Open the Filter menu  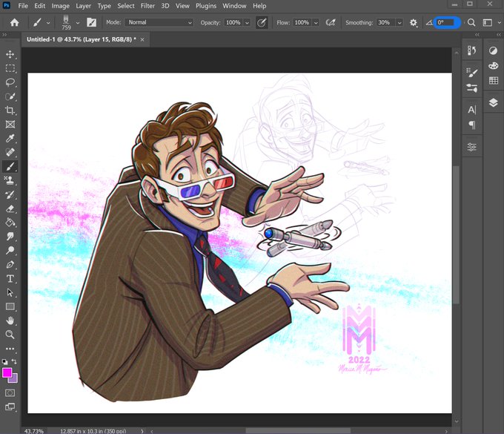coord(147,6)
